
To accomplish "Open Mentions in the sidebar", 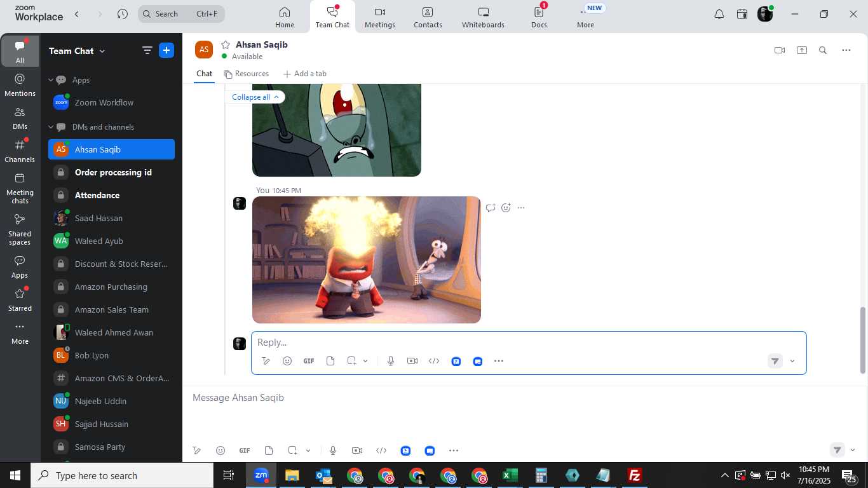I will click(x=20, y=85).
